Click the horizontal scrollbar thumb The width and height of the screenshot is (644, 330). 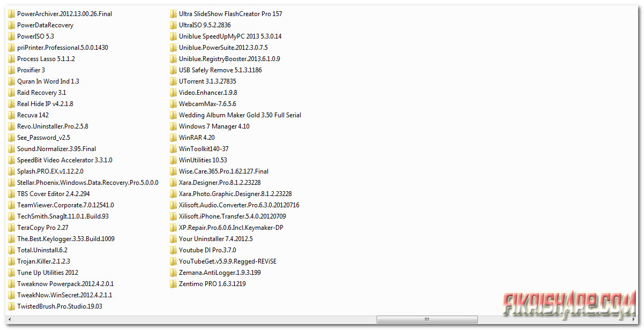tap(427, 320)
